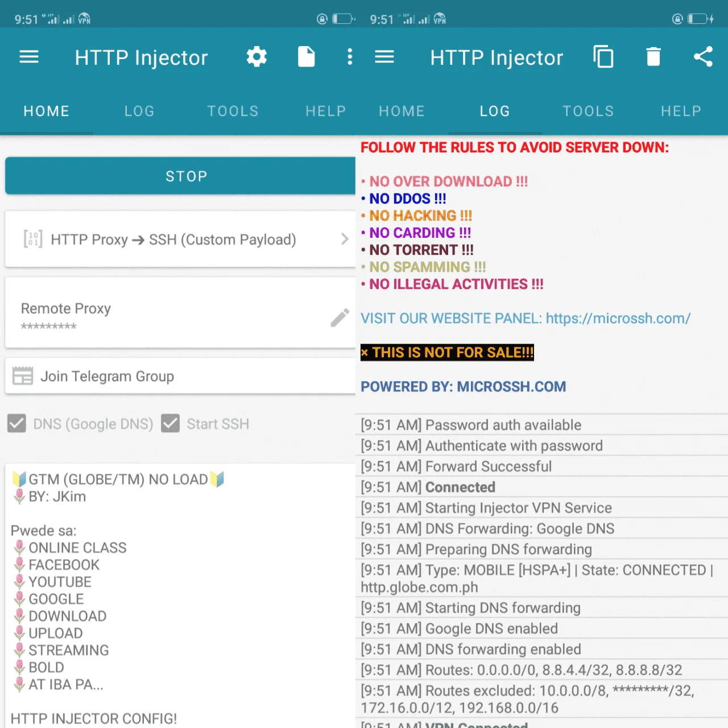Tap the Remote Proxy field
Viewport: 728px width, 728px height.
tap(180, 313)
